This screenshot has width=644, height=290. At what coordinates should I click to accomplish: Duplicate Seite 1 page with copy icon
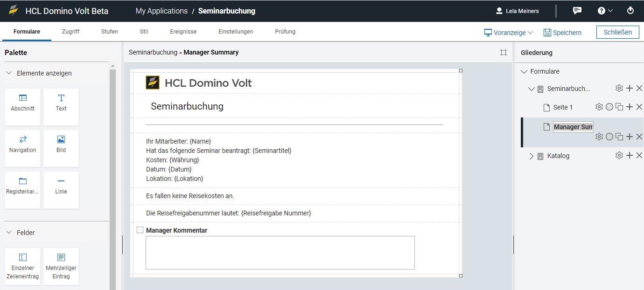[619, 107]
